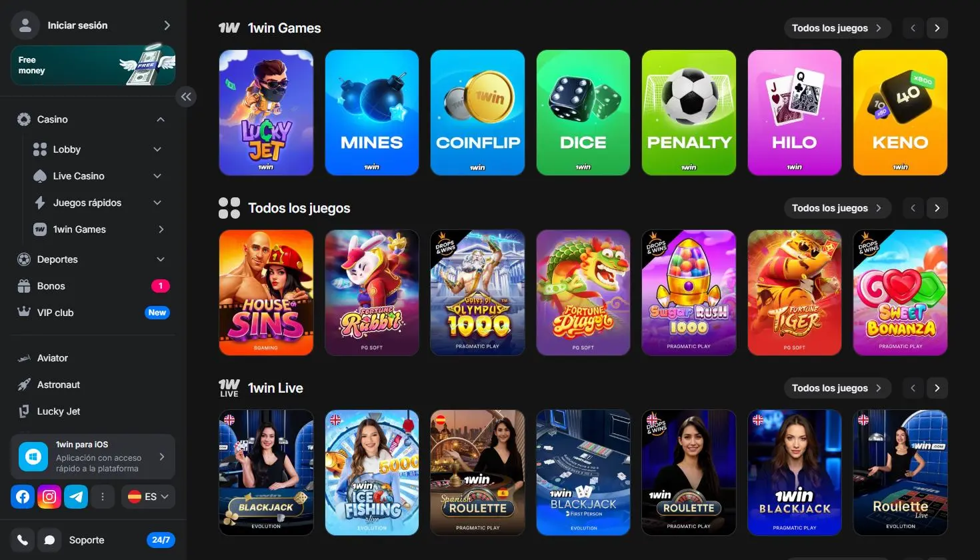Viewport: 980px width, 560px height.
Task: Go to next games in 1win Live row
Action: coord(937,388)
